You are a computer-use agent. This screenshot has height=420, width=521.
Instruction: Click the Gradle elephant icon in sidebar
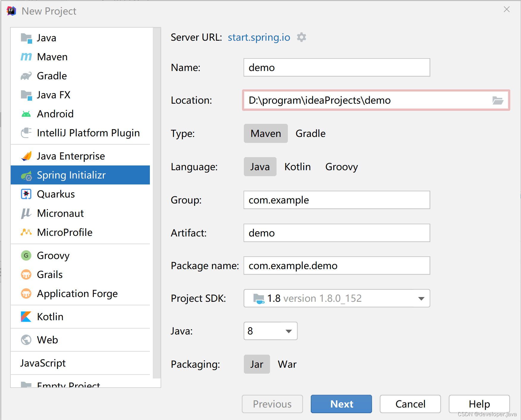(x=26, y=76)
